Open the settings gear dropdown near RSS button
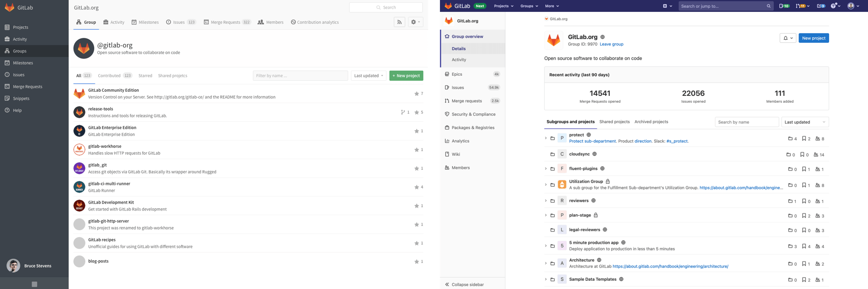This screenshot has height=289, width=868. pyautogui.click(x=415, y=22)
